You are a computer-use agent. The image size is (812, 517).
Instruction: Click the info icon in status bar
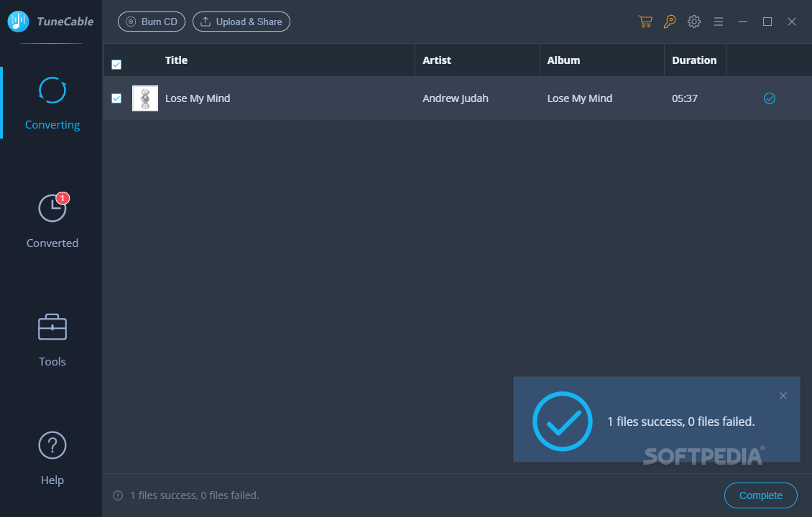click(x=118, y=495)
